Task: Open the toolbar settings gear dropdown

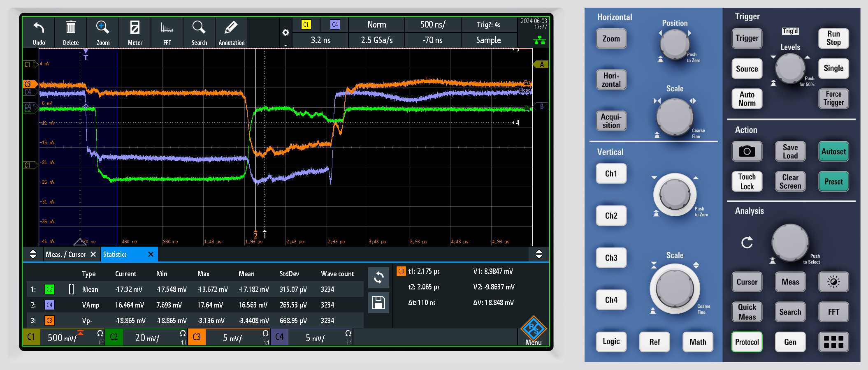Action: (285, 33)
